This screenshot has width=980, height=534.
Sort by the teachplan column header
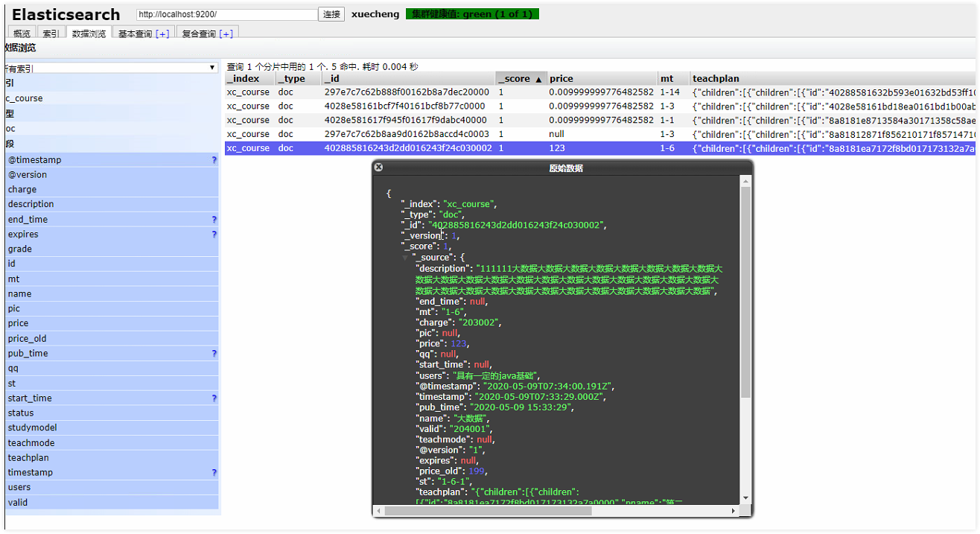[x=833, y=78]
